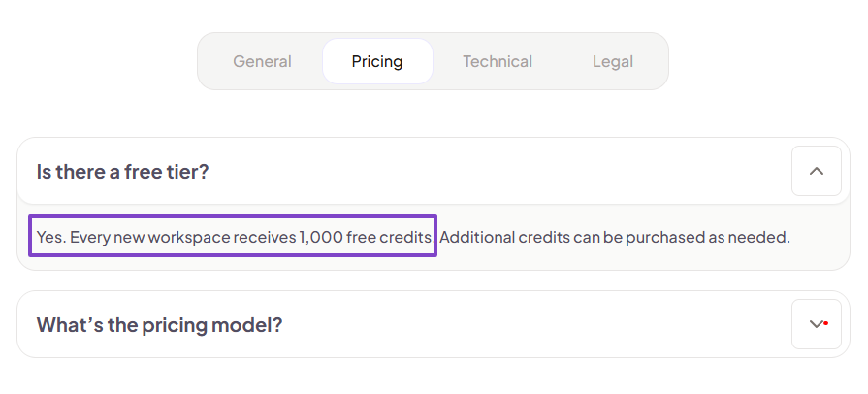Image resolution: width=868 pixels, height=394 pixels.
Task: Click the word 'Yes.' starting the answer
Action: click(51, 237)
